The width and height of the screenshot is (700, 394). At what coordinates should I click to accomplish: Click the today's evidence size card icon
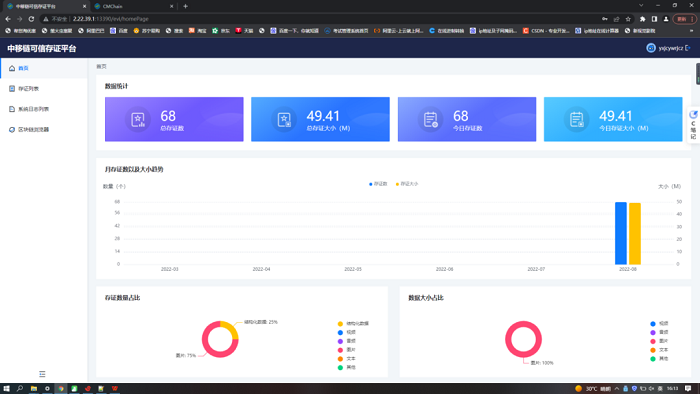(x=577, y=120)
